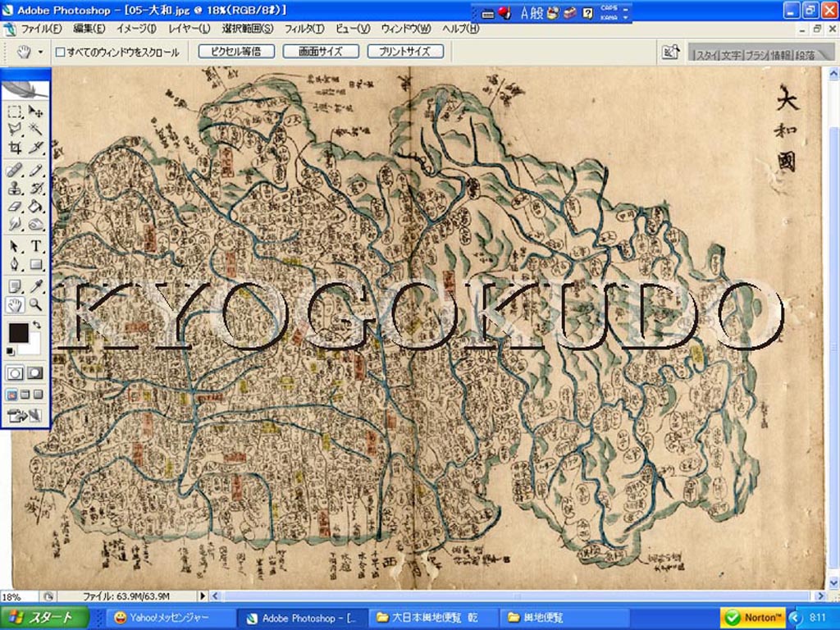Select the Pen tool
Image resolution: width=840 pixels, height=630 pixels.
[15, 264]
